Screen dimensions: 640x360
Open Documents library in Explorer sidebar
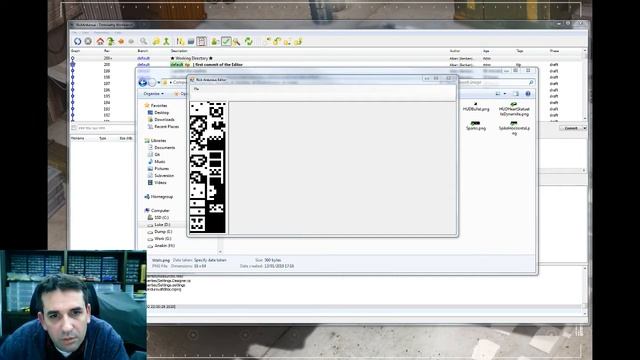(164, 147)
